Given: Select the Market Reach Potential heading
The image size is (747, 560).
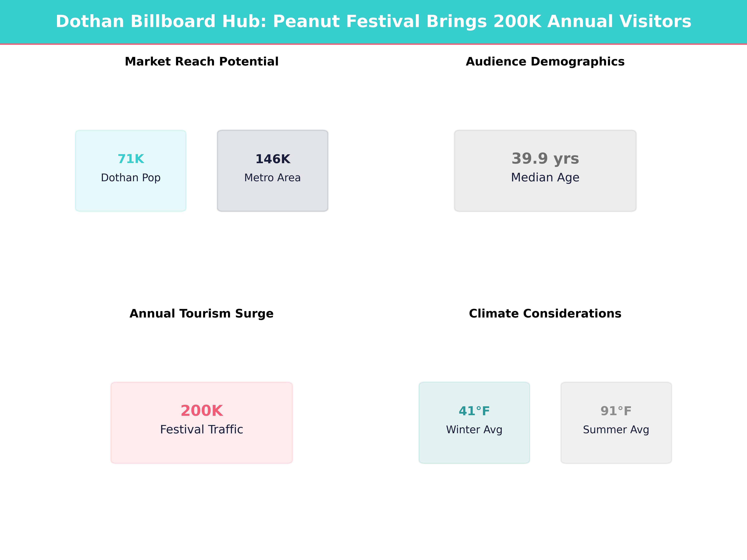Looking at the screenshot, I should (202, 61).
